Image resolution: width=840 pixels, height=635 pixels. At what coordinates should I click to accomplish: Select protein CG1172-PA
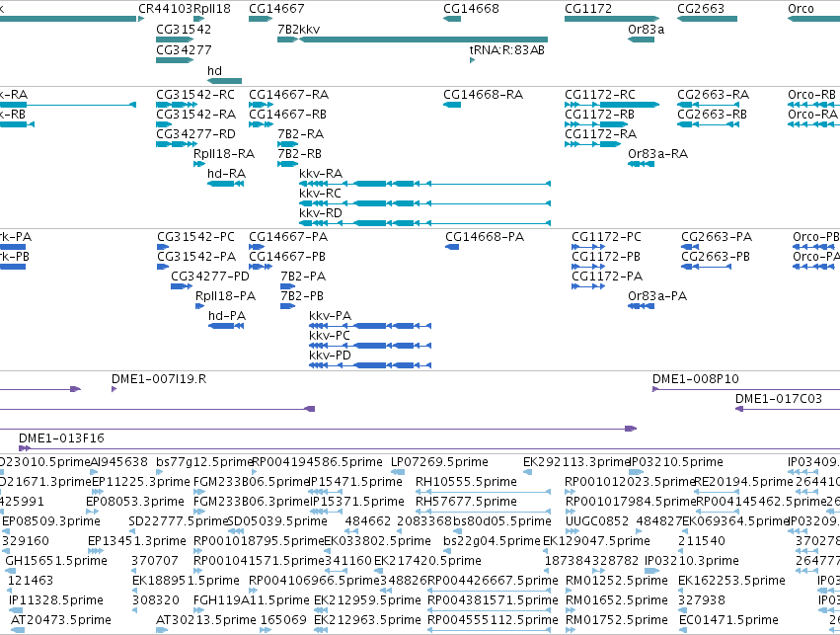[588, 286]
